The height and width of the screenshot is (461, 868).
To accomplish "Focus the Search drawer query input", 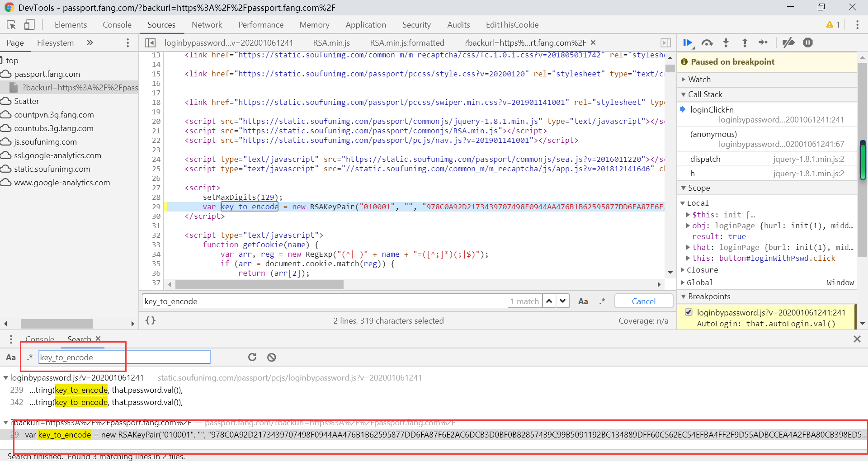I will pos(124,358).
